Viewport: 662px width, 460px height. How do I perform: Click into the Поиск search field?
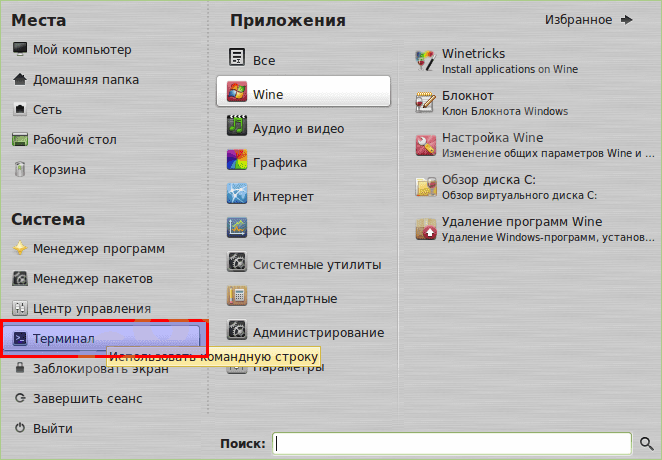[452, 444]
